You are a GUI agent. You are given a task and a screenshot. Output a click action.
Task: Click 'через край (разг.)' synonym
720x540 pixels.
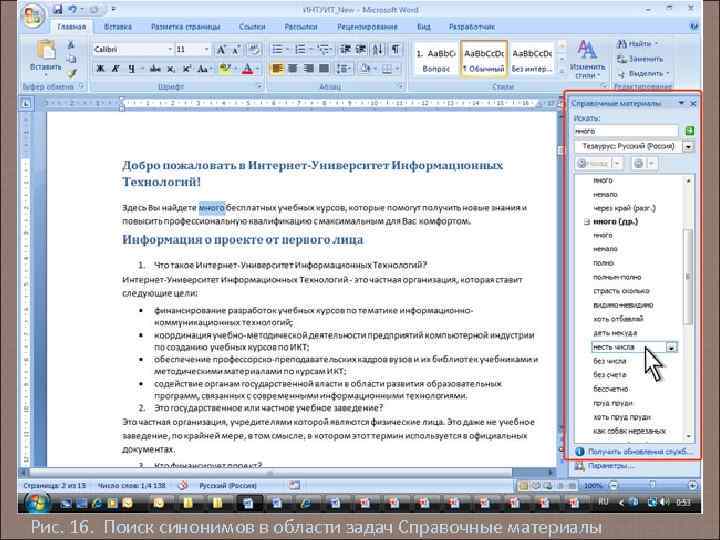[x=624, y=208]
